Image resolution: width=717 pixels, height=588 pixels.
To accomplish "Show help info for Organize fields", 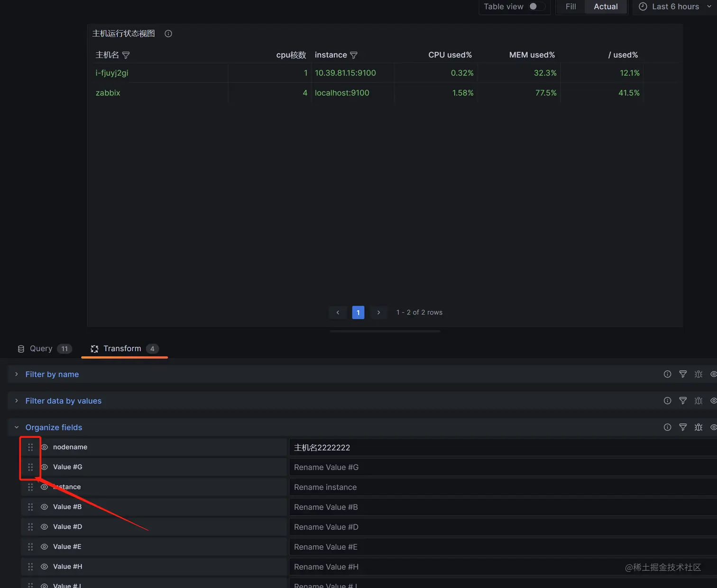I will coord(667,427).
